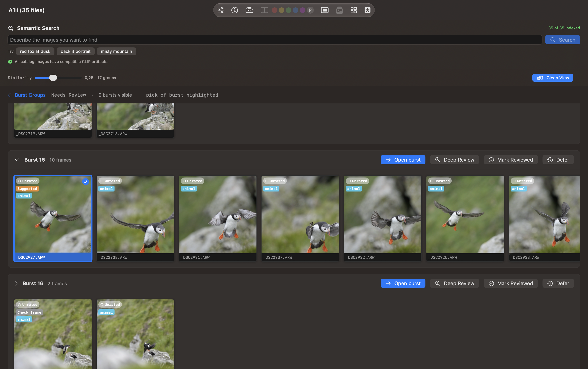Viewport: 588px width, 369px height.
Task: Filter by the yellow color label
Action: pos(281,10)
